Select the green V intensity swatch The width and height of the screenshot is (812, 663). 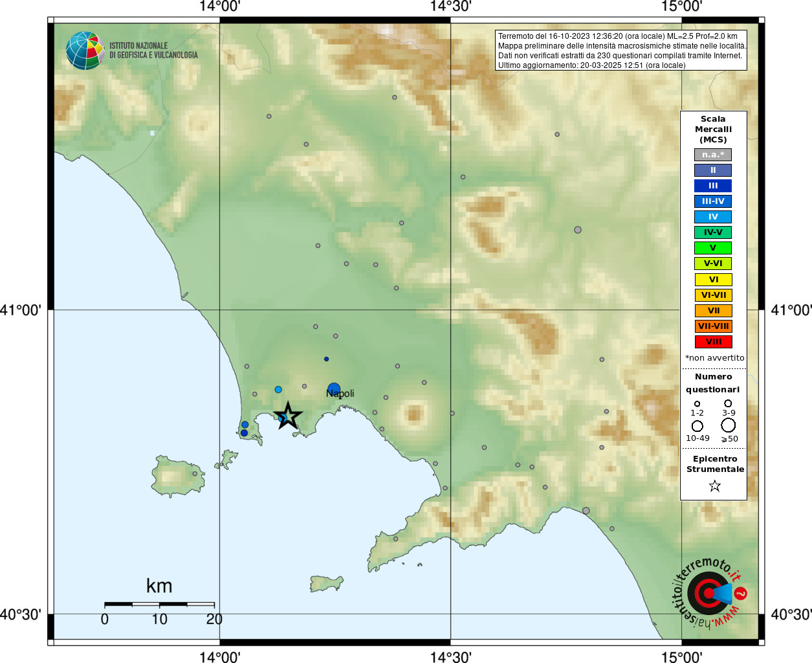pos(713,248)
